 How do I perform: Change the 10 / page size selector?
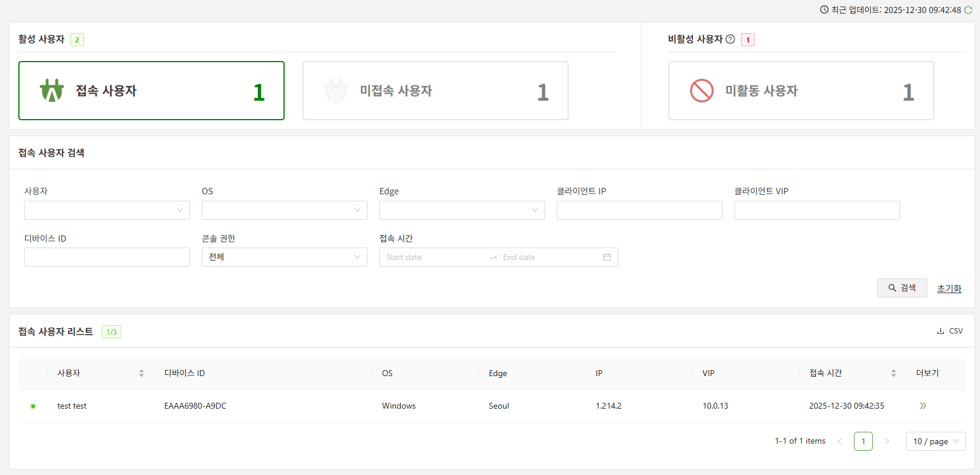tap(935, 441)
